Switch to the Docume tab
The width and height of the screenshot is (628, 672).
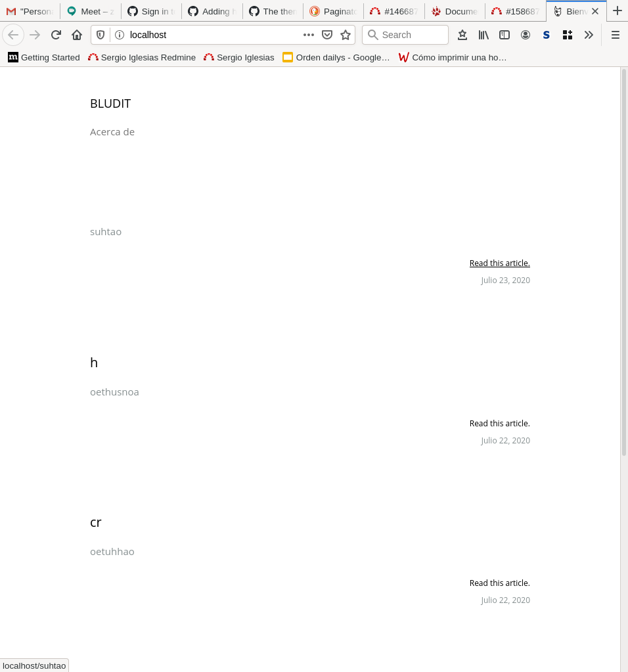[455, 12]
